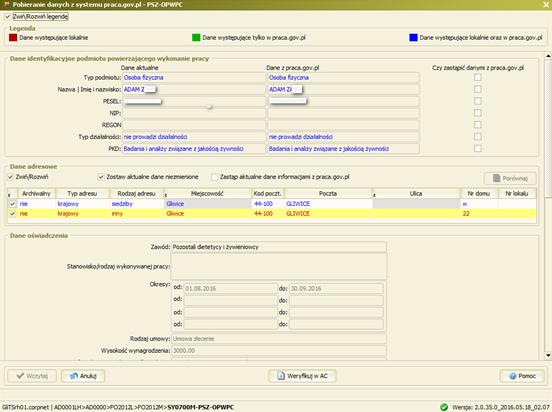Screen dimensions: 552x412
Task: Click 'Gliwice' in the siedziby address row
Action: click(175, 204)
